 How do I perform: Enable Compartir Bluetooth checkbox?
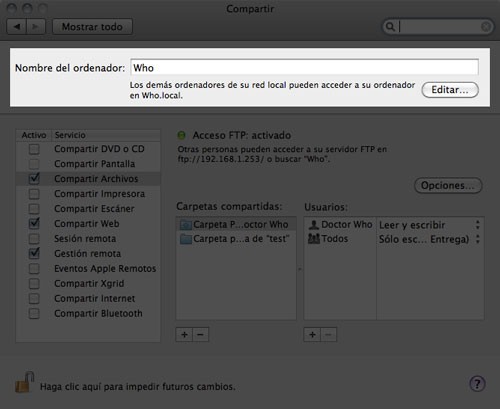point(34,313)
